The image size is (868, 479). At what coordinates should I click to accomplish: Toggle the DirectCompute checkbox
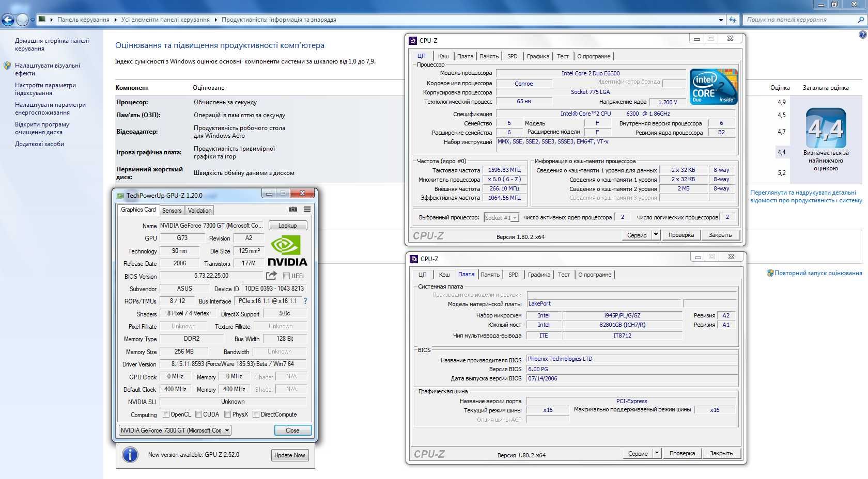click(x=256, y=414)
